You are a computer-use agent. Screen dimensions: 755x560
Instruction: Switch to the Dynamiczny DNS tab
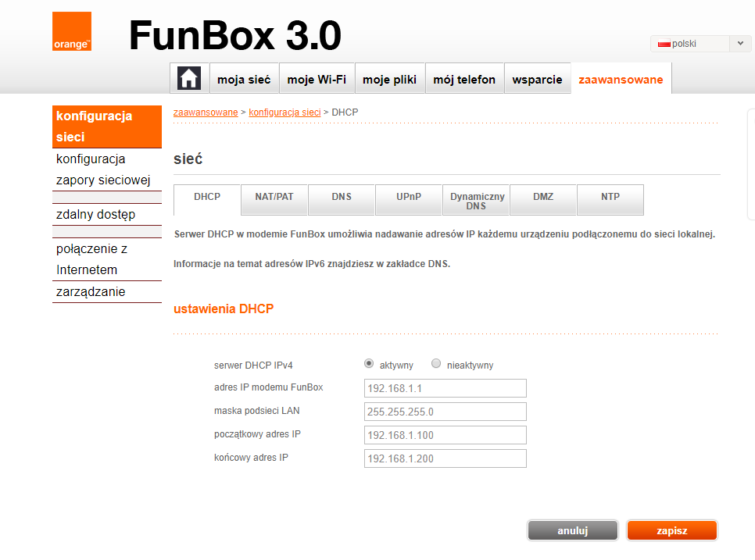point(475,199)
